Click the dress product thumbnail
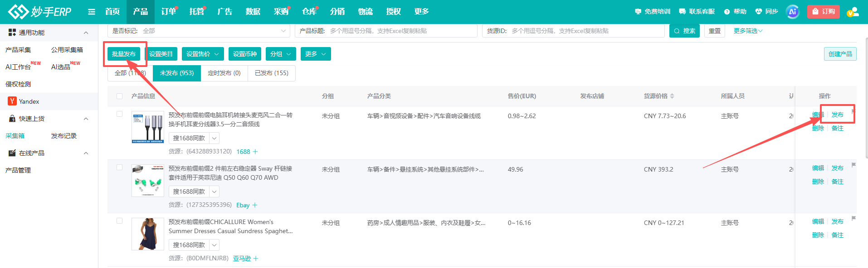The image size is (868, 268). tap(148, 234)
